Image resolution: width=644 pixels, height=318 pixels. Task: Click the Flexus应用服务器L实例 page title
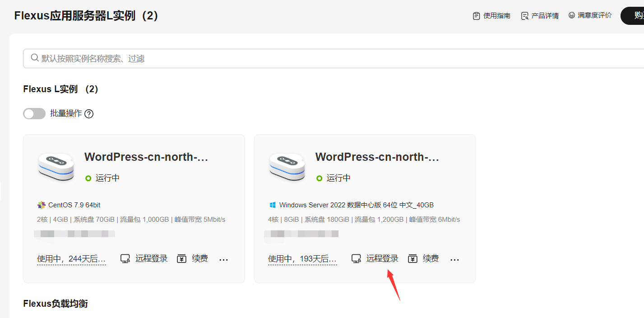tap(86, 16)
